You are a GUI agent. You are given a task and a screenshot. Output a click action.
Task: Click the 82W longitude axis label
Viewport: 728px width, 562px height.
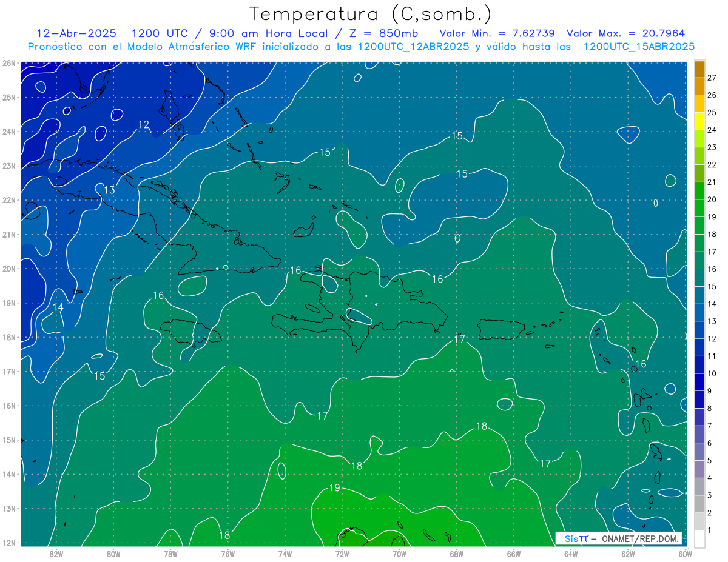[56, 553]
